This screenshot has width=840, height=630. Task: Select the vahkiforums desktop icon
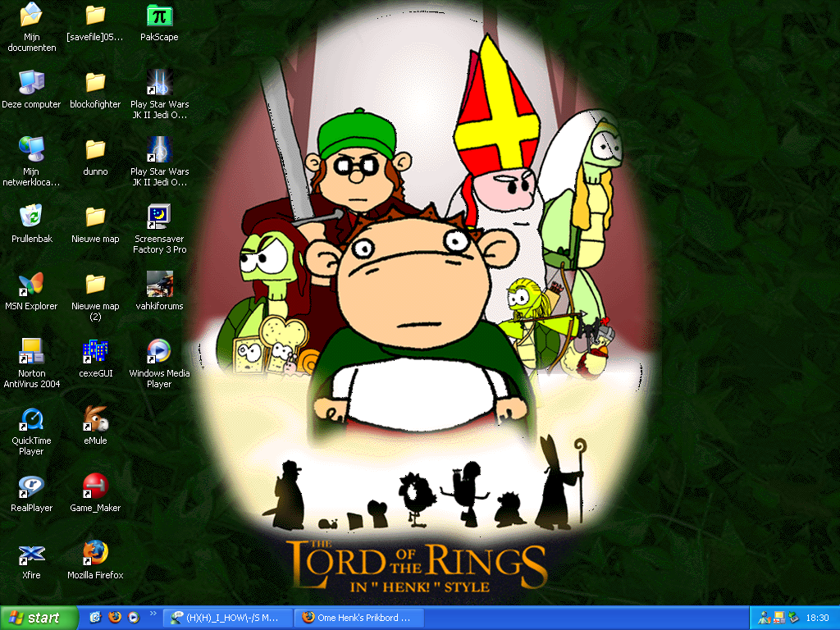[x=159, y=291]
